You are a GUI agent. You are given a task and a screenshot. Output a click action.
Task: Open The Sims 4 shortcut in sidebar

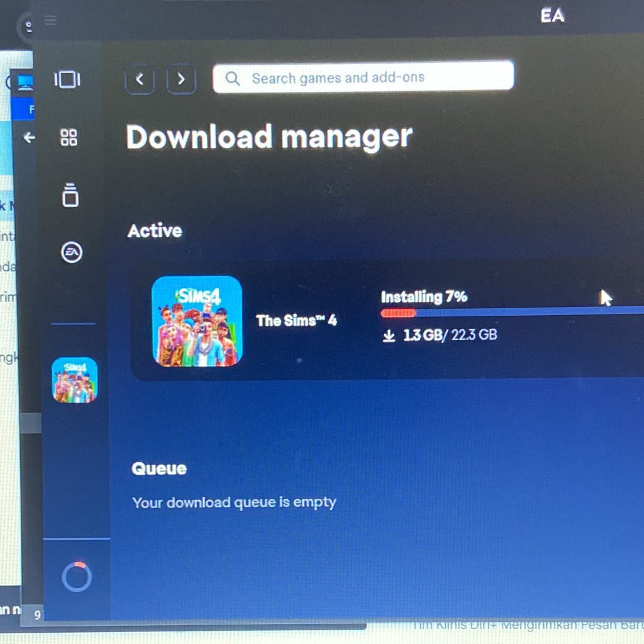[75, 380]
